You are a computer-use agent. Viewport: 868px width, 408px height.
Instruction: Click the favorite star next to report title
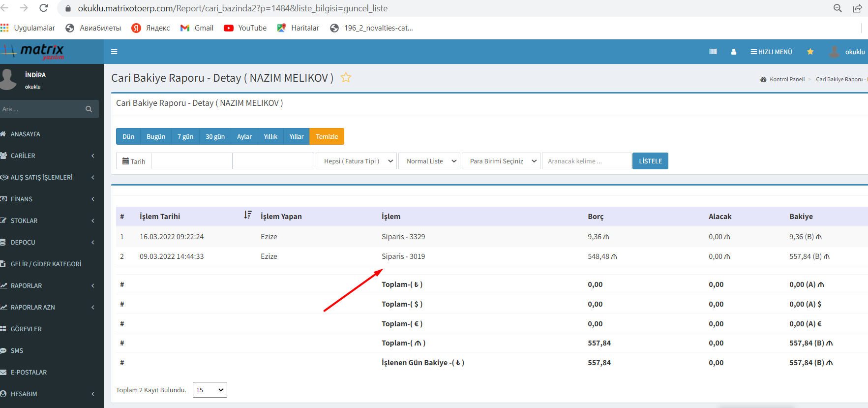[346, 77]
